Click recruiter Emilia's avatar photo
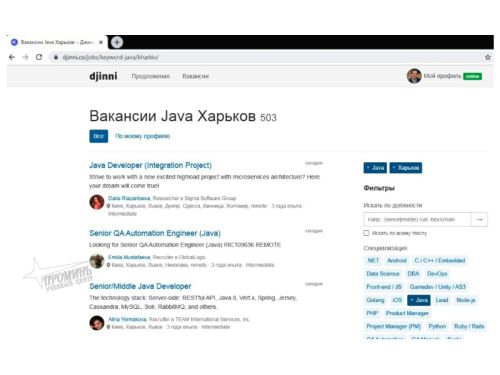Screen dimensions: 500x375 click(x=97, y=261)
